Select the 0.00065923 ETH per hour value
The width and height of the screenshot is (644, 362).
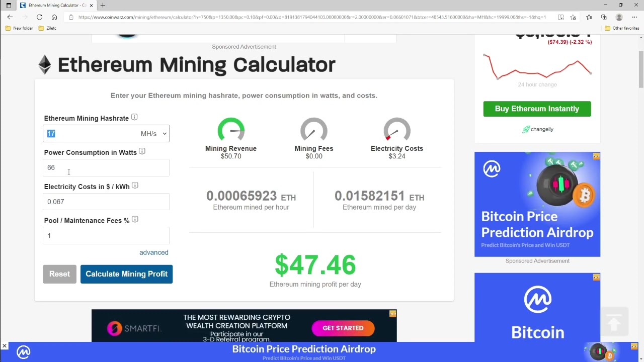[251, 196]
